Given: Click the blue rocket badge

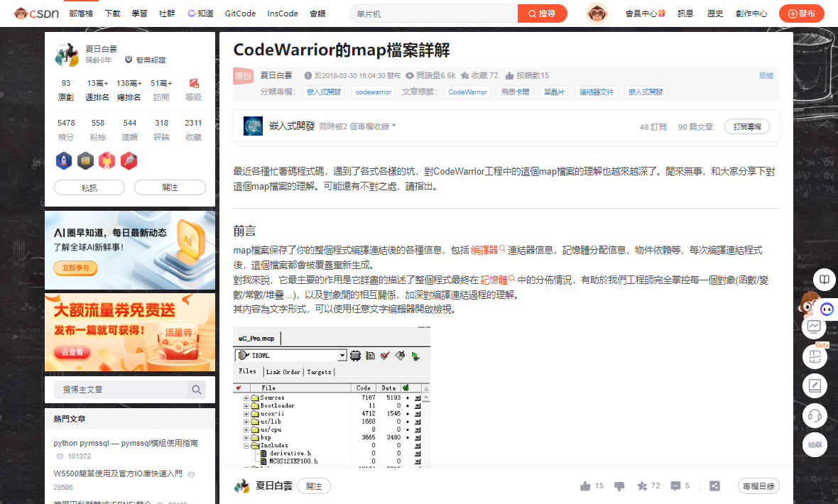Looking at the screenshot, I should click(x=64, y=160).
